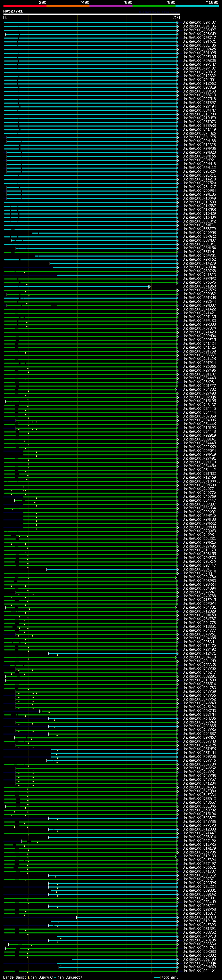
Task: Select the UniRef100_Q40956 hit label
Action: [199, 233]
